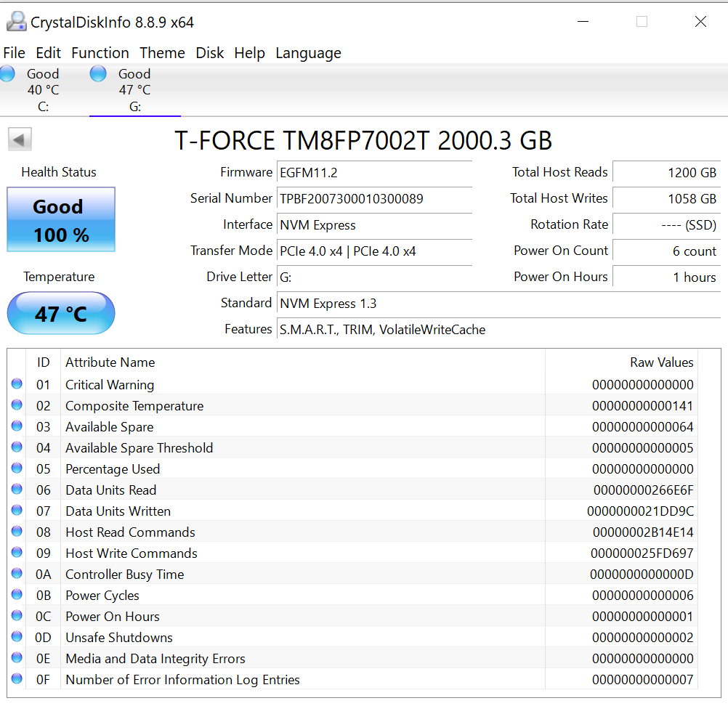
Task: Click the Raw Values column header
Action: [660, 362]
